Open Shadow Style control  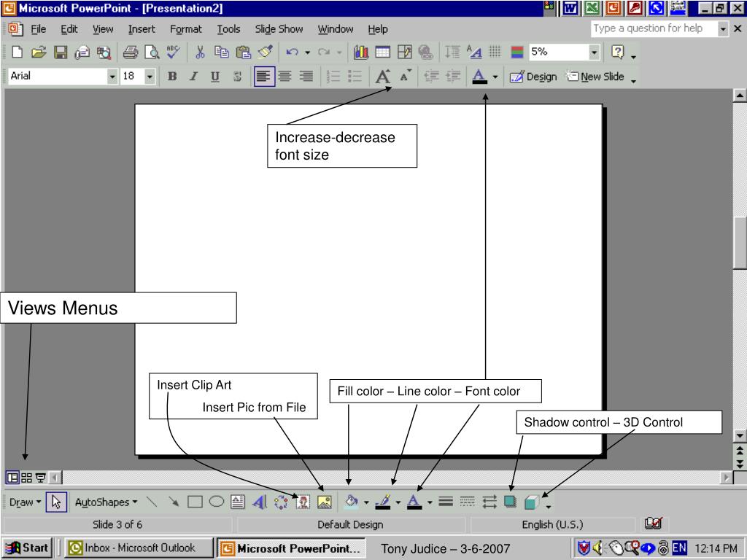click(x=510, y=502)
